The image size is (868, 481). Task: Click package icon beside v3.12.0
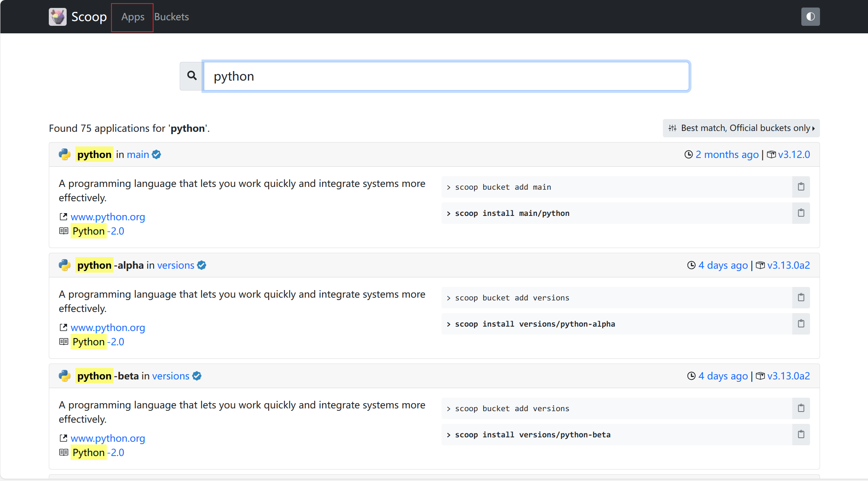[771, 154]
